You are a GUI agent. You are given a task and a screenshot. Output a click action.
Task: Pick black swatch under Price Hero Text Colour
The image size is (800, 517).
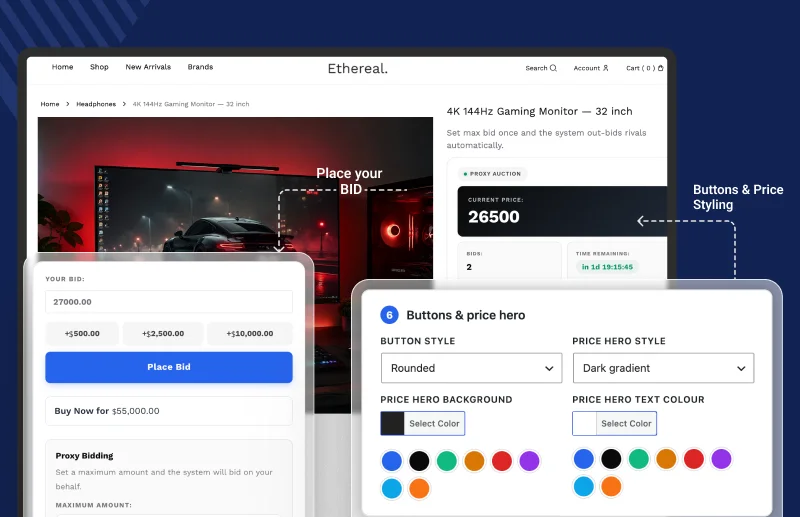tap(611, 459)
